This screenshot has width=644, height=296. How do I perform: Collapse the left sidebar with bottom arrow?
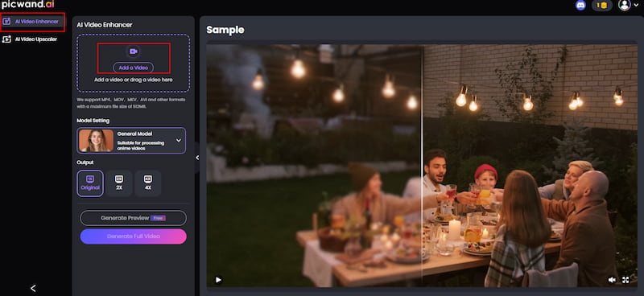(x=33, y=288)
